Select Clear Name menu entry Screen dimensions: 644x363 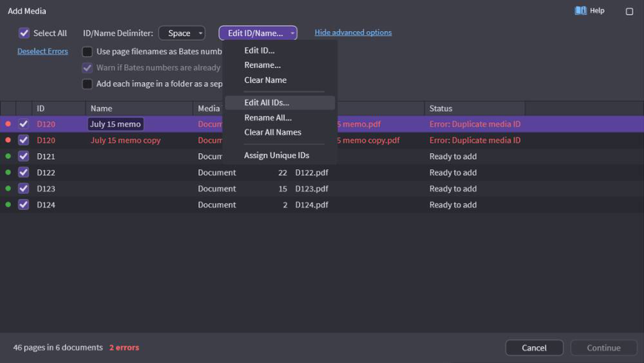(x=265, y=80)
